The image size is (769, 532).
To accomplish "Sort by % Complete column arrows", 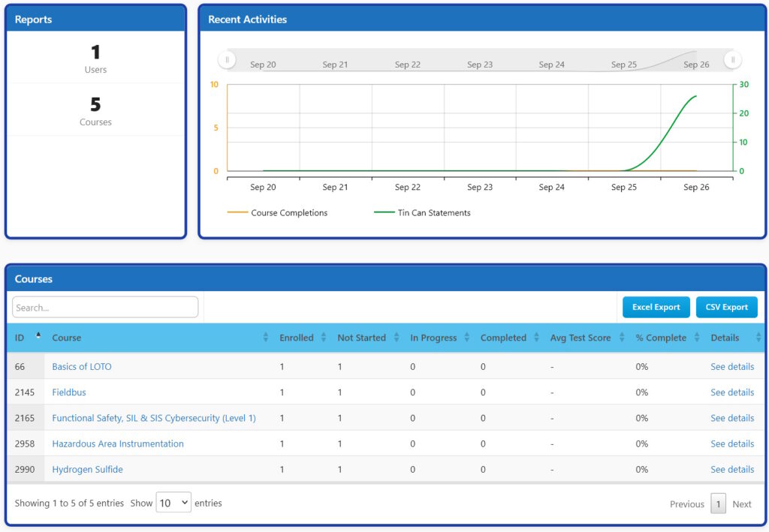I will (x=697, y=338).
